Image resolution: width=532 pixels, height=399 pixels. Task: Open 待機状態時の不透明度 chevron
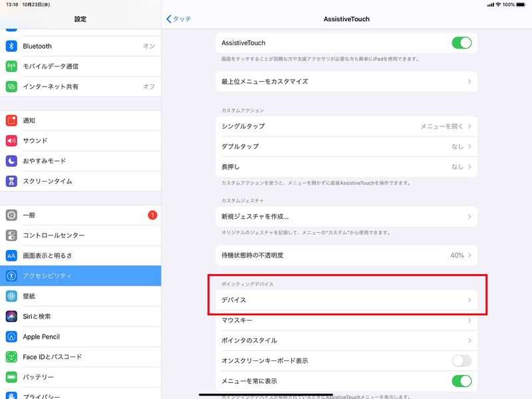469,255
